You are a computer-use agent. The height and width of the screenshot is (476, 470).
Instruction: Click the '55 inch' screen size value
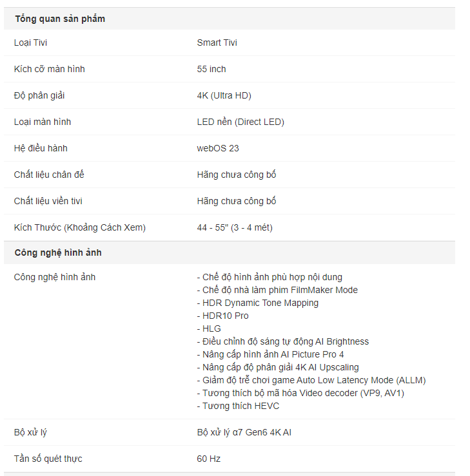211,69
